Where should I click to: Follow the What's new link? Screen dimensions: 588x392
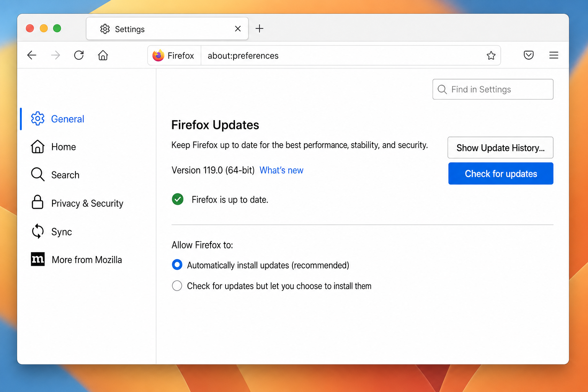pos(281,170)
